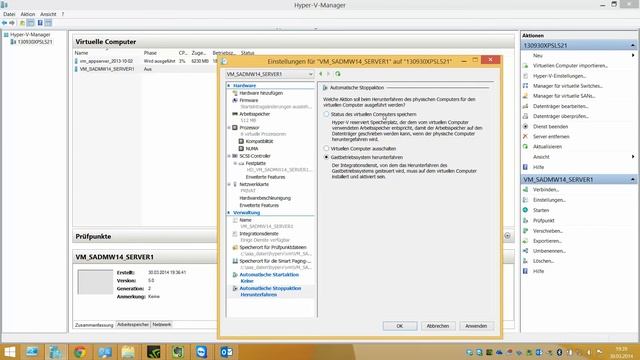
Task: Open the Ansicht menu in menu bar
Action: point(48,14)
